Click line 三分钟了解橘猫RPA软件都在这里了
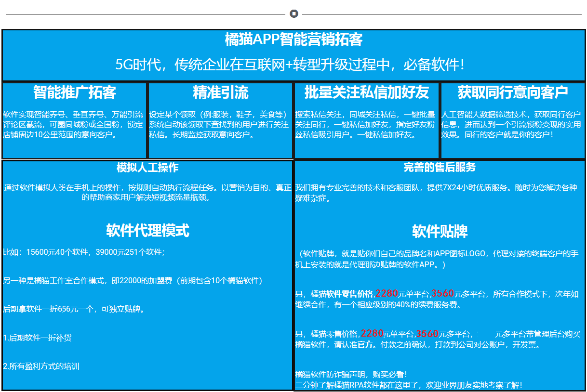 pyautogui.click(x=409, y=385)
